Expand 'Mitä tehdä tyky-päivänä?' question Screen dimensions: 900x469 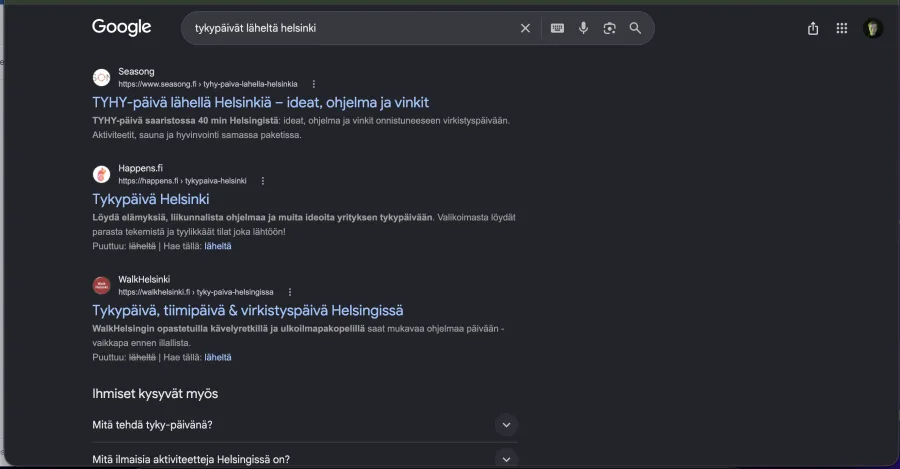tap(305, 425)
